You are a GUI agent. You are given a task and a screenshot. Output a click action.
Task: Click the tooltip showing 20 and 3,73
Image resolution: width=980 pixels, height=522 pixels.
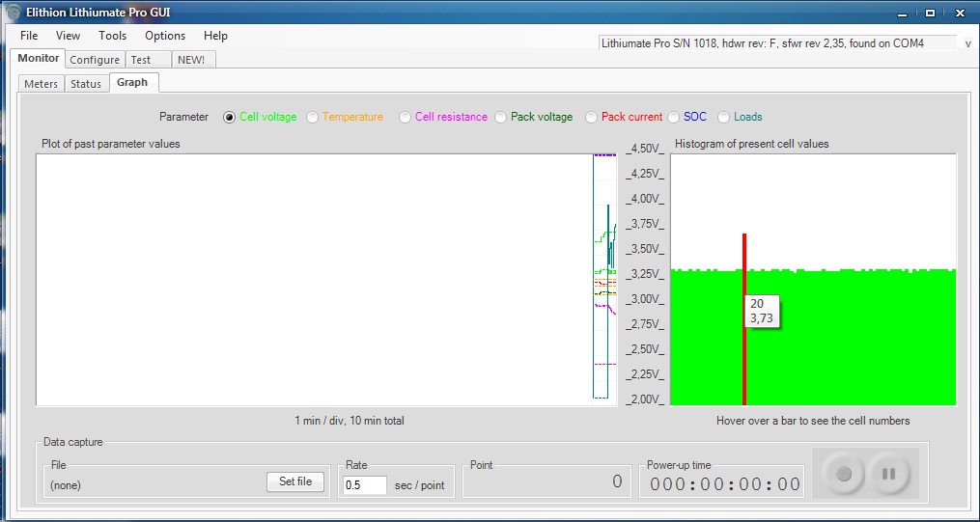pyautogui.click(x=762, y=311)
